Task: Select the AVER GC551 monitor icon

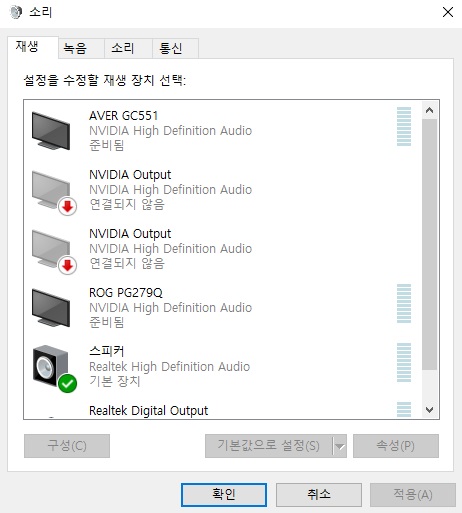Action: point(51,131)
